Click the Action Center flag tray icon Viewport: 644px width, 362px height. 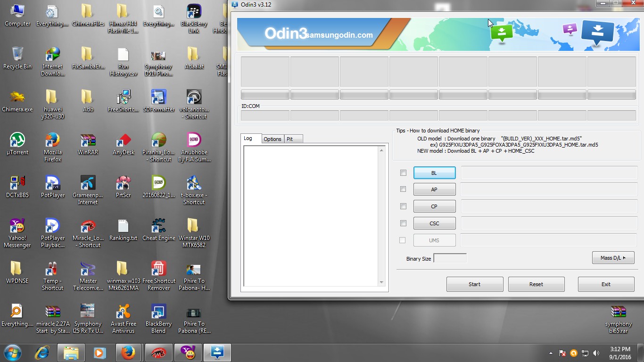[x=562, y=353]
